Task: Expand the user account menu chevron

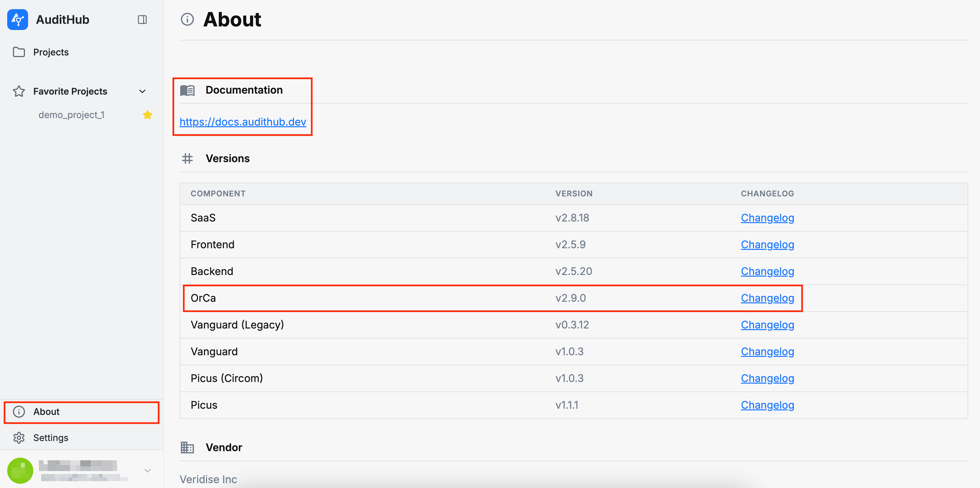Action: (148, 470)
